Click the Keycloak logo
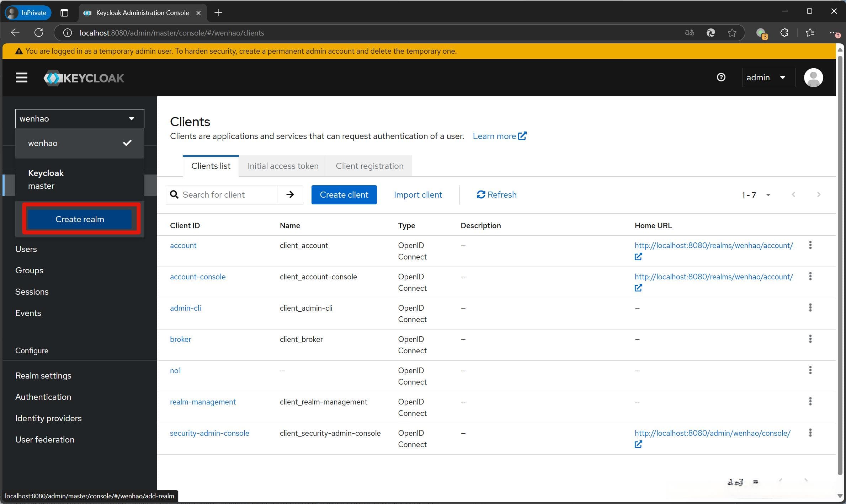846x504 pixels. [x=84, y=78]
